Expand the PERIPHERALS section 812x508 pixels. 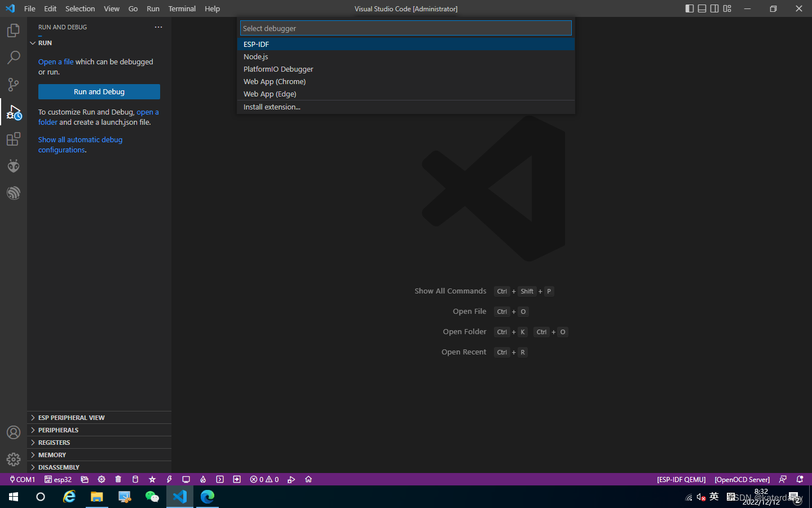tap(99, 430)
